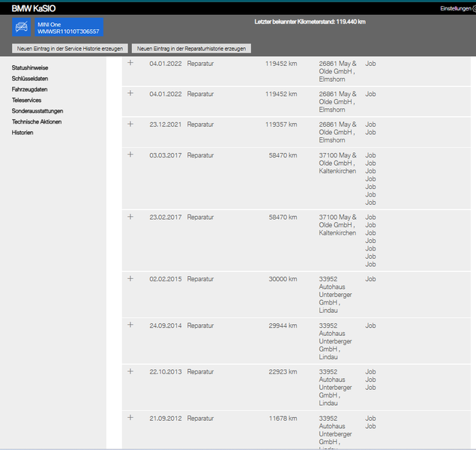The height and width of the screenshot is (450, 476).
Task: Click the last known mileage 119.440 km text
Action: [x=310, y=22]
